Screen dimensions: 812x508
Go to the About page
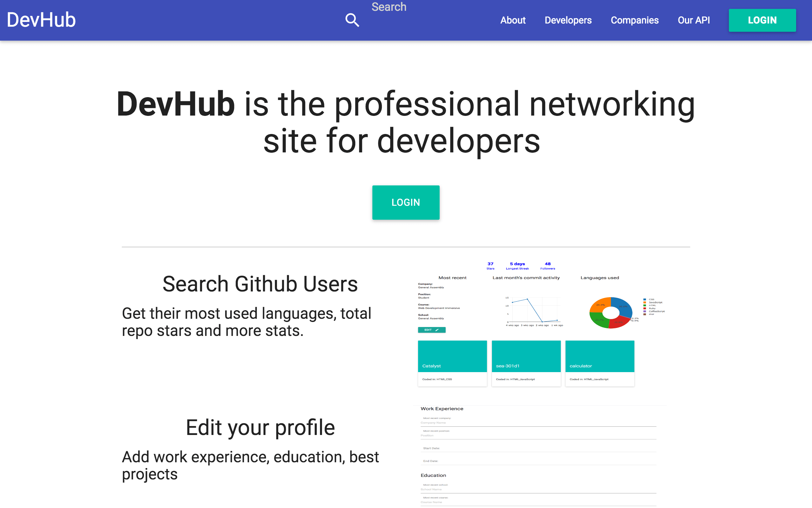[513, 20]
